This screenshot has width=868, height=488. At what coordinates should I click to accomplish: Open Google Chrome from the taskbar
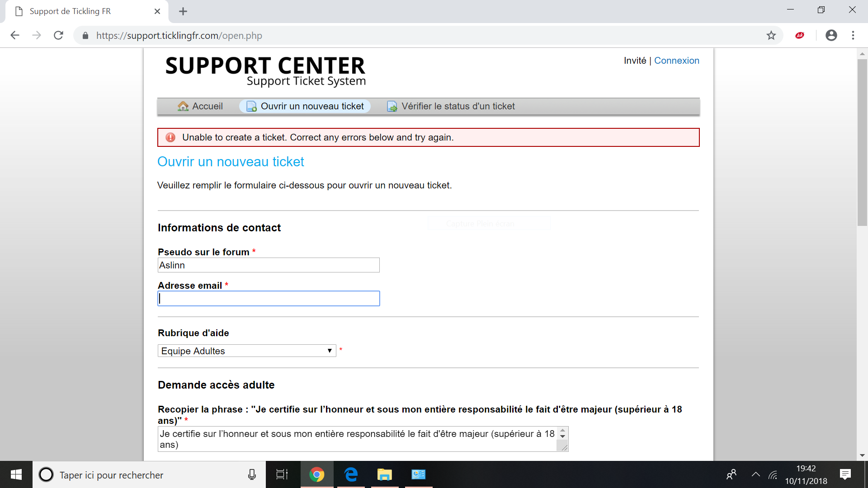317,474
